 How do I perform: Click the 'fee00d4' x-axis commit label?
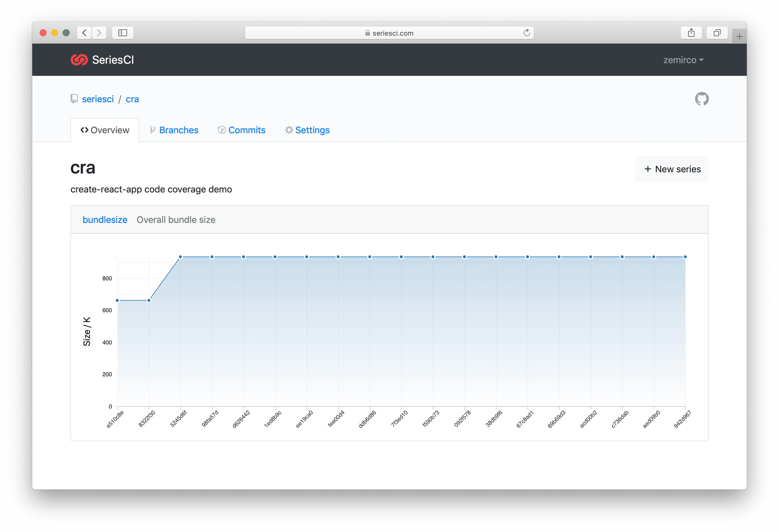(x=336, y=419)
